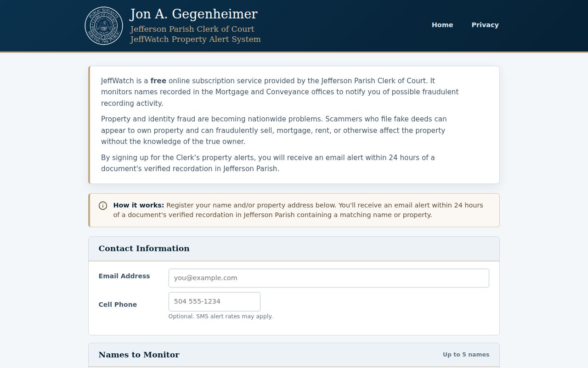Screen dimensions: 588x368
Task: Open the Home navigation link
Action: [x=442, y=25]
